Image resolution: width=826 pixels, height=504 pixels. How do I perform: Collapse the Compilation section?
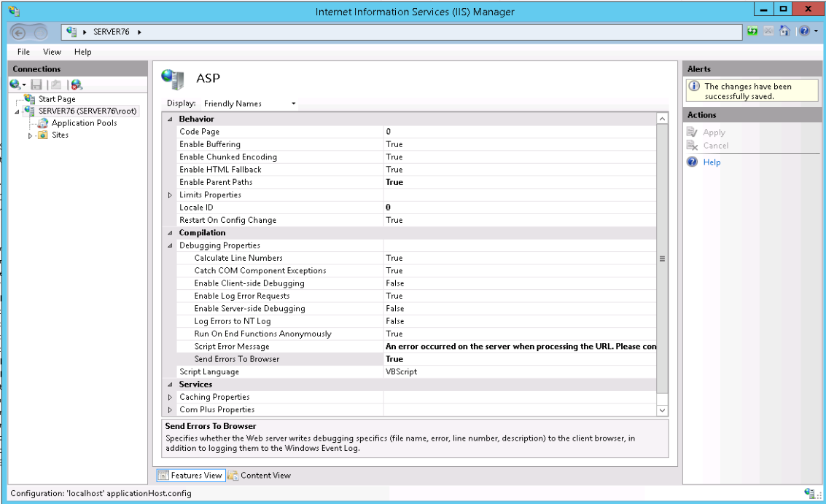(x=170, y=232)
